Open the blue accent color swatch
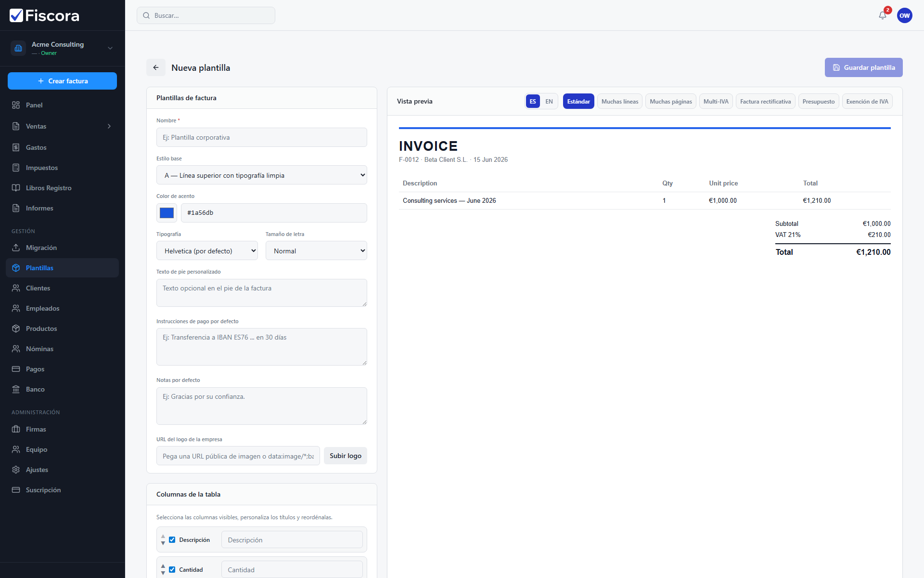 tap(167, 213)
